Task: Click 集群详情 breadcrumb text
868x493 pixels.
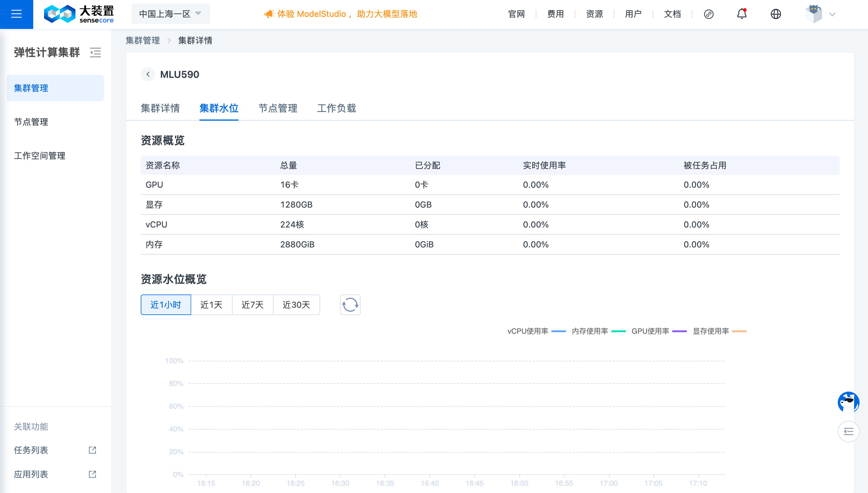Action: [195, 40]
